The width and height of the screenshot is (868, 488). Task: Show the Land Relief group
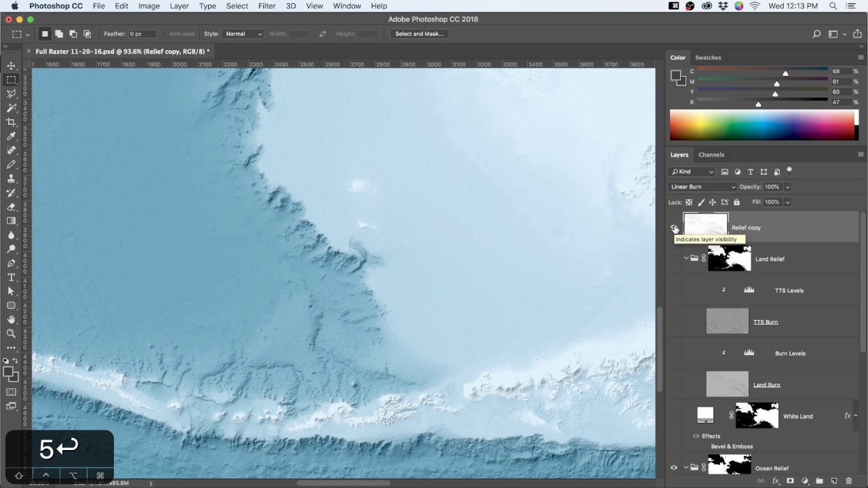[x=674, y=259]
